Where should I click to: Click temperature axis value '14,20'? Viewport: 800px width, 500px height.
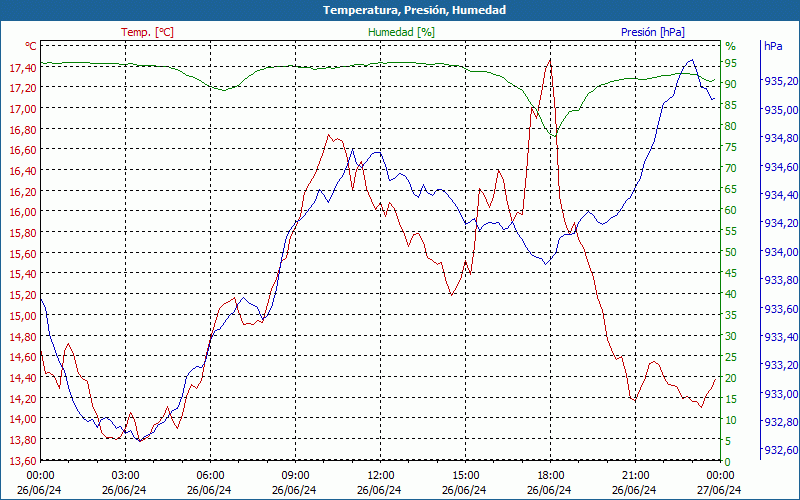click(x=23, y=398)
